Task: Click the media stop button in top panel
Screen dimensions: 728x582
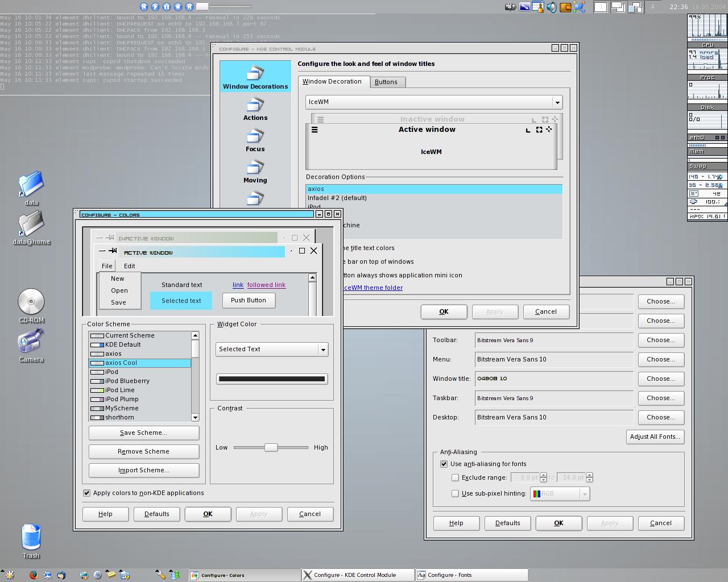Action: click(178, 7)
